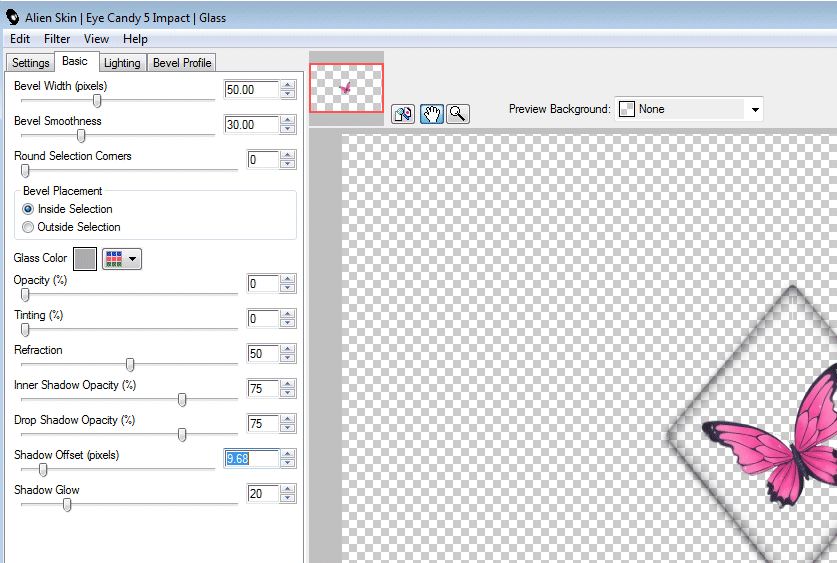Click the show original preview toggle icon
Image resolution: width=837 pixels, height=563 pixels.
[x=403, y=114]
